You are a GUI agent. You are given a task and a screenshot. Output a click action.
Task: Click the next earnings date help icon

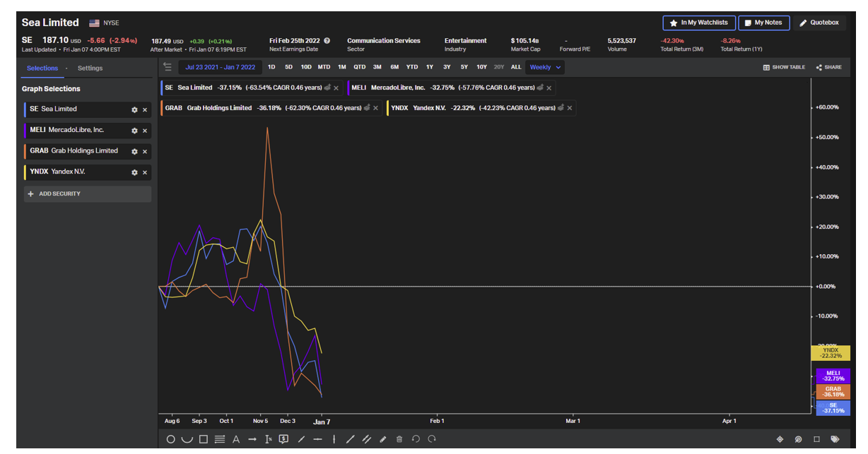[327, 41]
